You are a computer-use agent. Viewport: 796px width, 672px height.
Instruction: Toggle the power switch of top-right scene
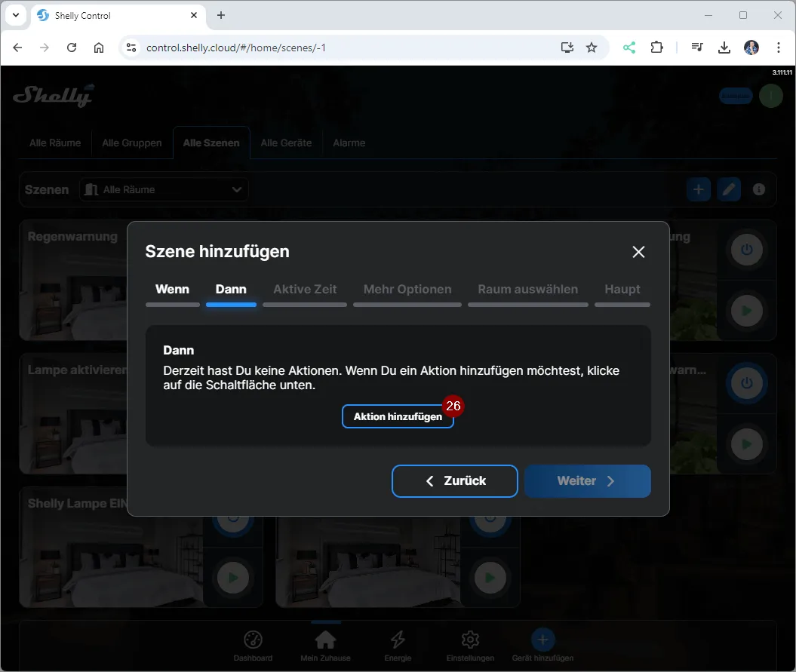746,250
